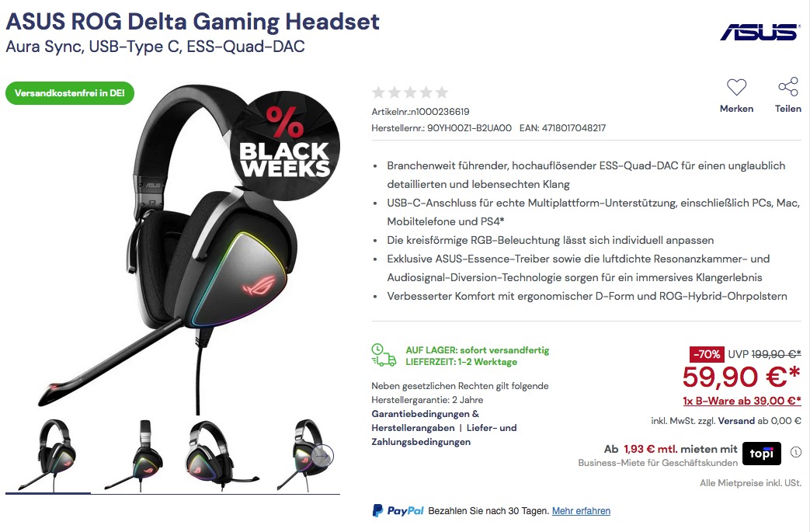Click the Merken heart icon
This screenshot has height=532, width=810.
(x=736, y=87)
